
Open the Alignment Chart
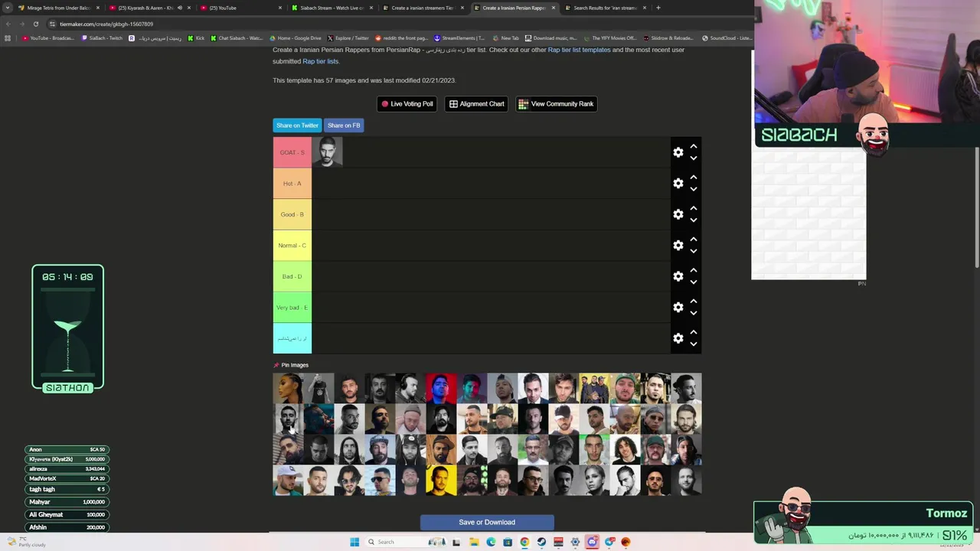pos(476,104)
